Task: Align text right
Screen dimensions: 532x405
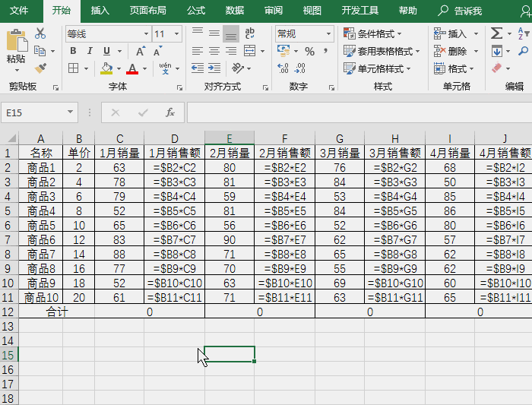Action: [231, 51]
